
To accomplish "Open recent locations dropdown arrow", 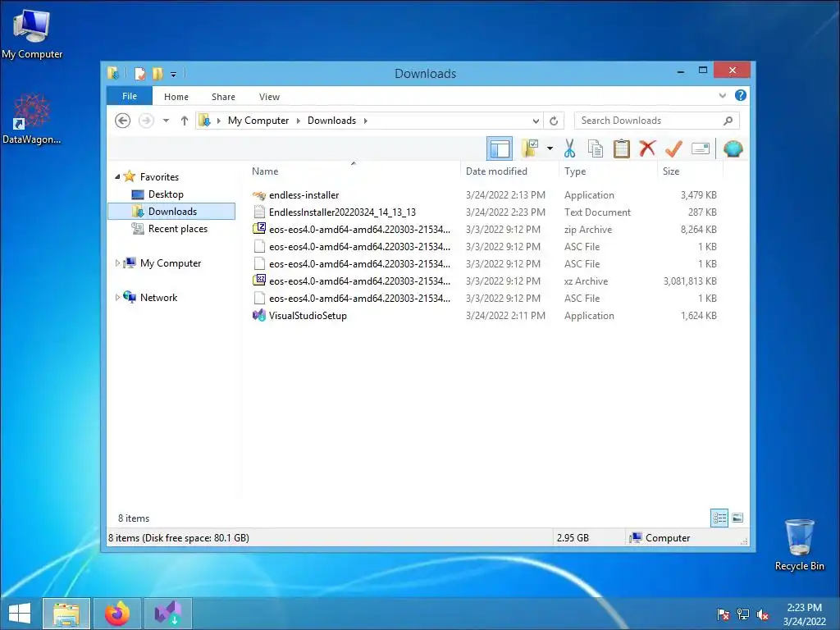I will (x=166, y=121).
